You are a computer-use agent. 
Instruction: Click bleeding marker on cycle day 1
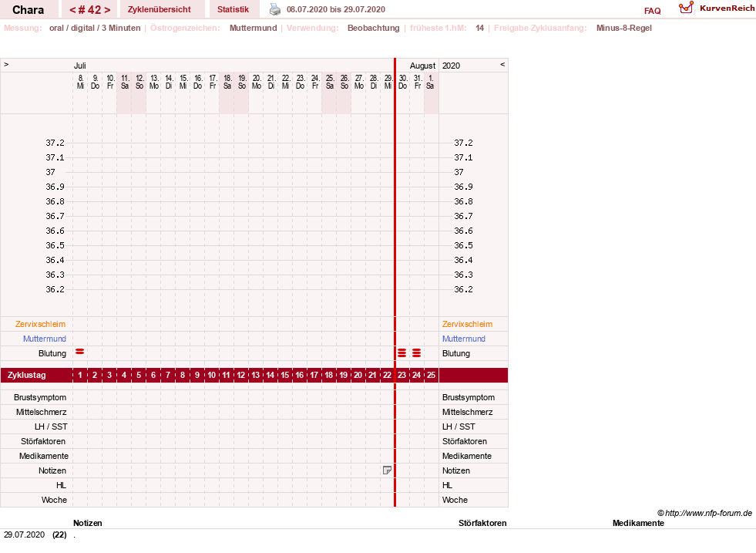click(80, 352)
